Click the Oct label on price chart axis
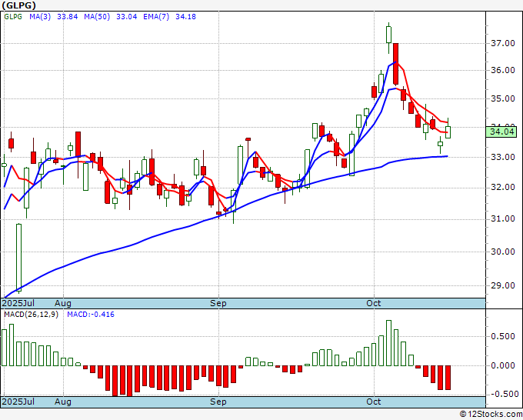This screenshot has height=420, width=523. (373, 303)
